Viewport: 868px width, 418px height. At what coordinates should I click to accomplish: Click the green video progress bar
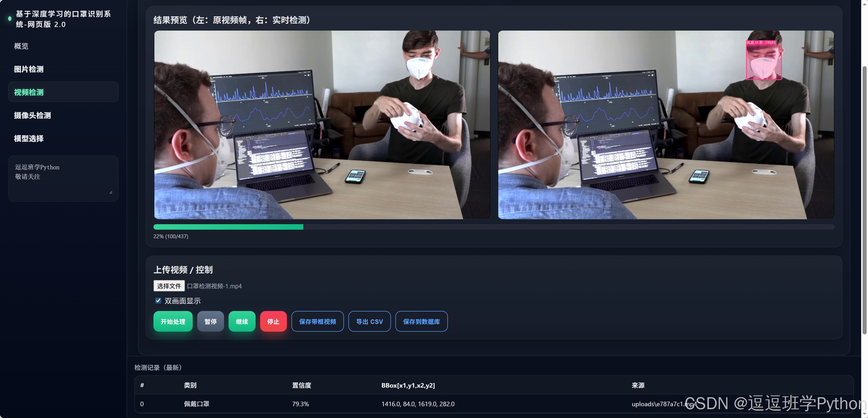pyautogui.click(x=228, y=227)
